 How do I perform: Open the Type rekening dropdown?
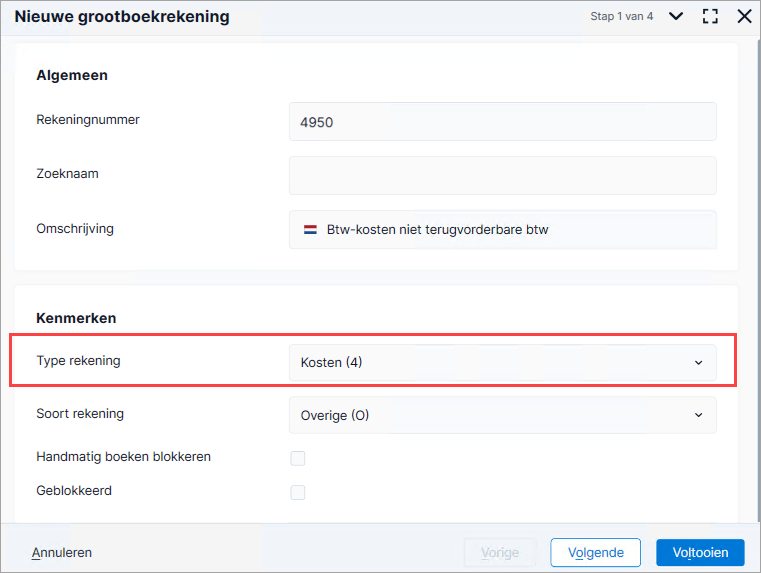click(x=502, y=362)
